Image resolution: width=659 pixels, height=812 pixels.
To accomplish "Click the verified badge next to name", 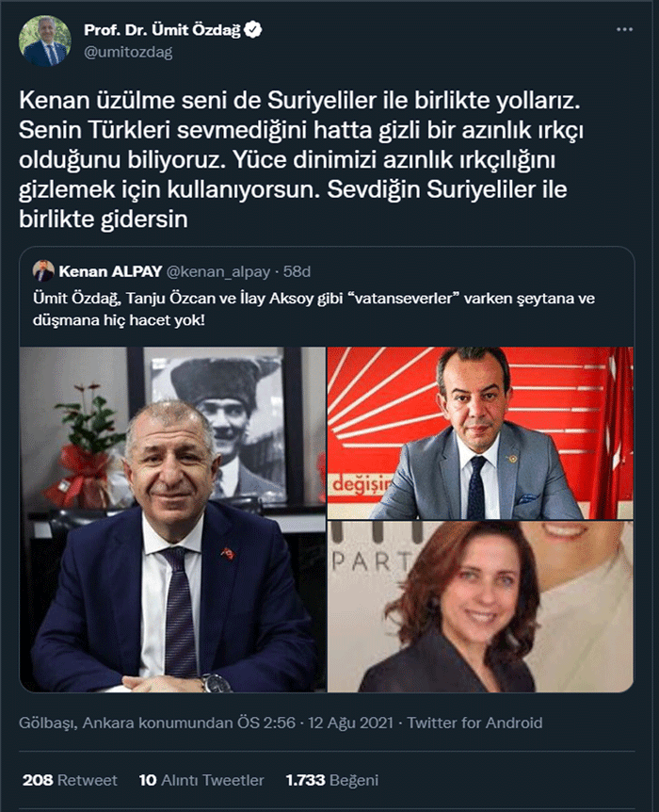I will tap(252, 30).
